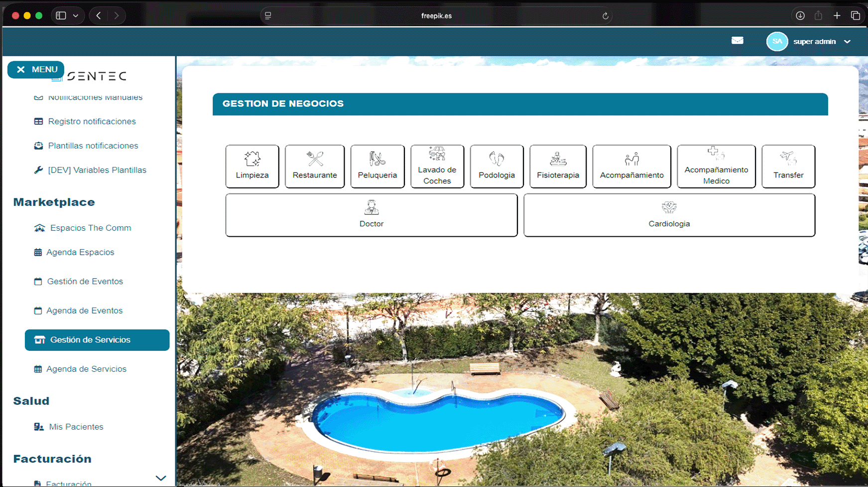868x487 pixels.
Task: Open [DEV] Variables Plantillas
Action: [97, 170]
